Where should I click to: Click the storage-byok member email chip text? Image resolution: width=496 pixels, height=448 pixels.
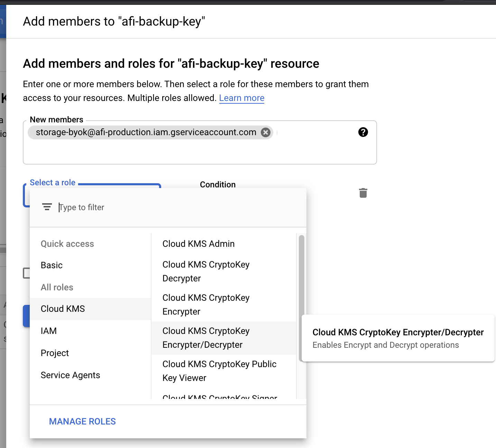click(146, 132)
